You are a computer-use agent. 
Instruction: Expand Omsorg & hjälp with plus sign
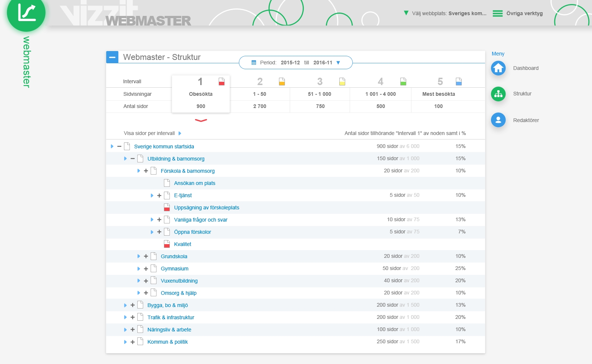point(146,293)
